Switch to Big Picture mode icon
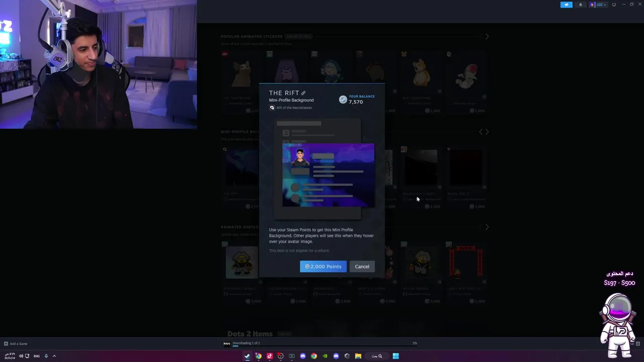The width and height of the screenshot is (644, 362). (614, 5)
